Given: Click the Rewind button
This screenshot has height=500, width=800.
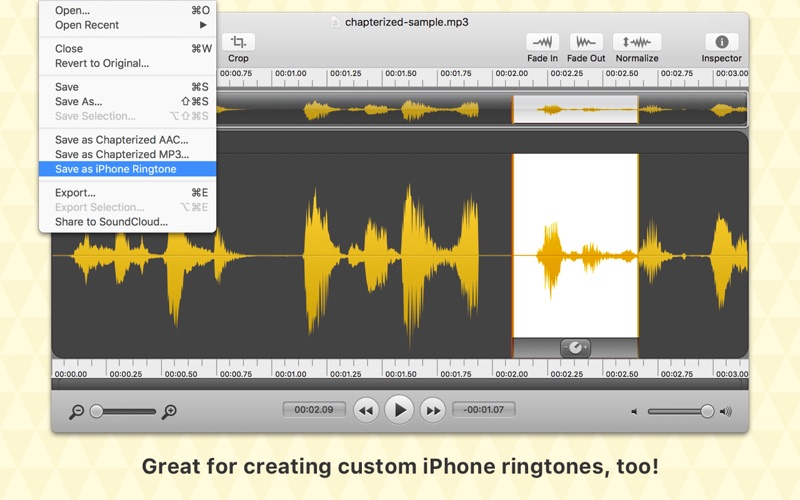Looking at the screenshot, I should click(x=367, y=410).
